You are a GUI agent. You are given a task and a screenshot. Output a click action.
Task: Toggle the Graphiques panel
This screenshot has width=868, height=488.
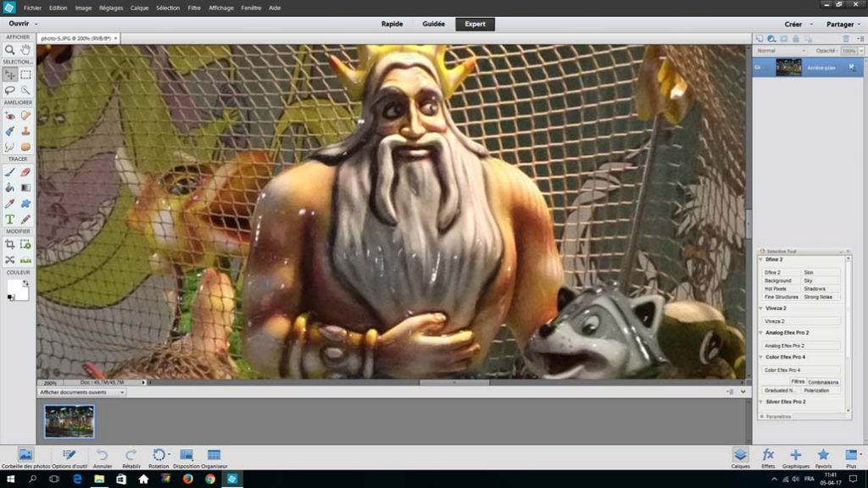(795, 457)
